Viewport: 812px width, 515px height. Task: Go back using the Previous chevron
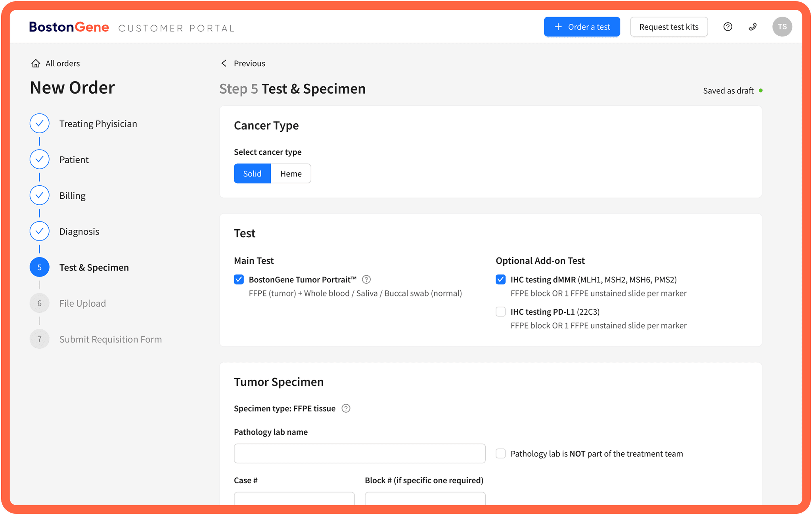click(x=224, y=63)
